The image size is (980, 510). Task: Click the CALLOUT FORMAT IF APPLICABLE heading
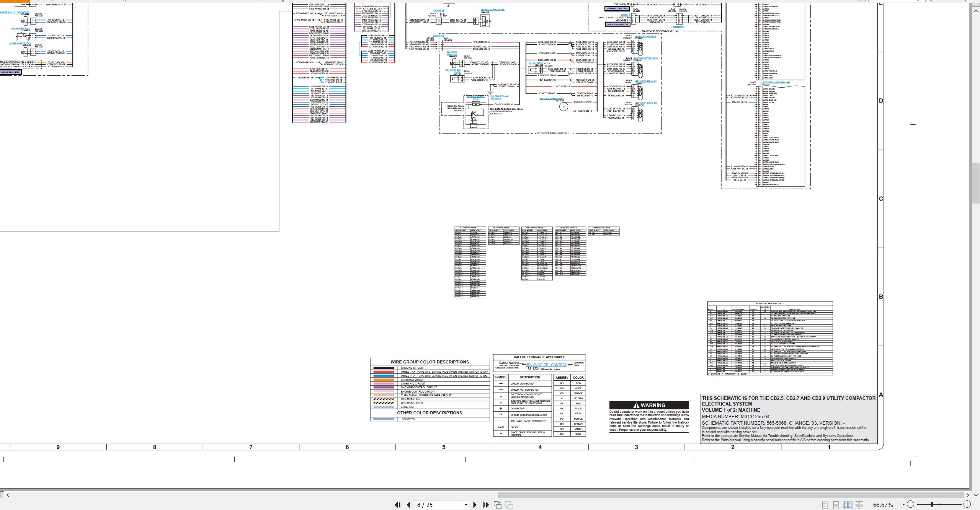(539, 357)
